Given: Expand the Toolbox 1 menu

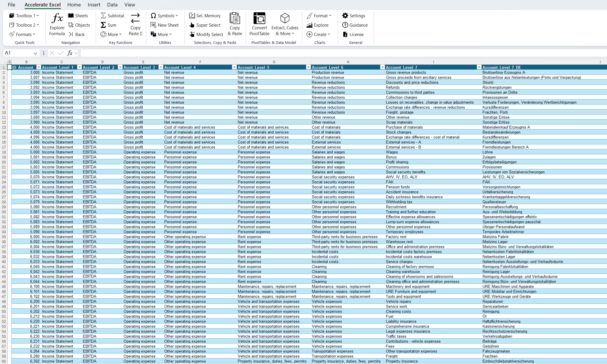Looking at the screenshot, I should pos(24,16).
